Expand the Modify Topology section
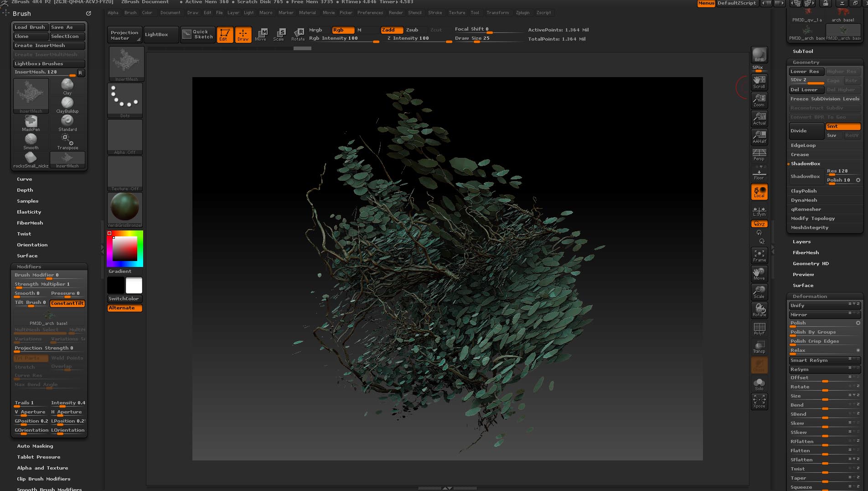This screenshot has width=868, height=491. pyautogui.click(x=813, y=219)
